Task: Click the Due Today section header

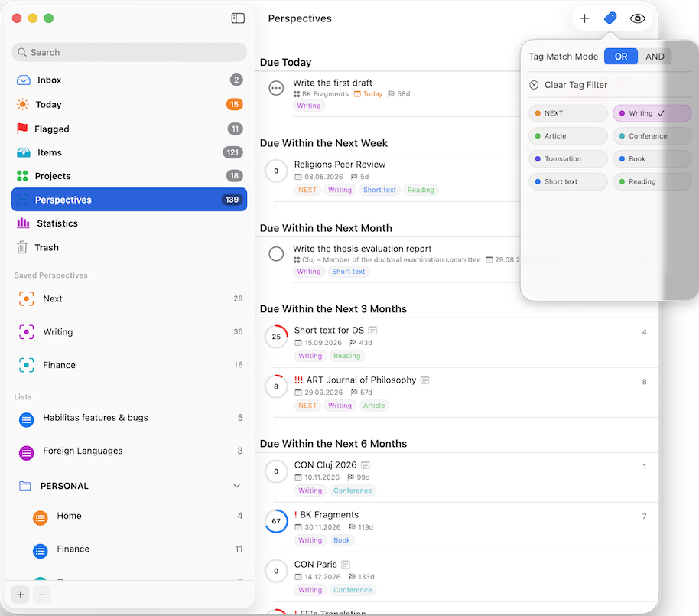Action: pos(286,63)
